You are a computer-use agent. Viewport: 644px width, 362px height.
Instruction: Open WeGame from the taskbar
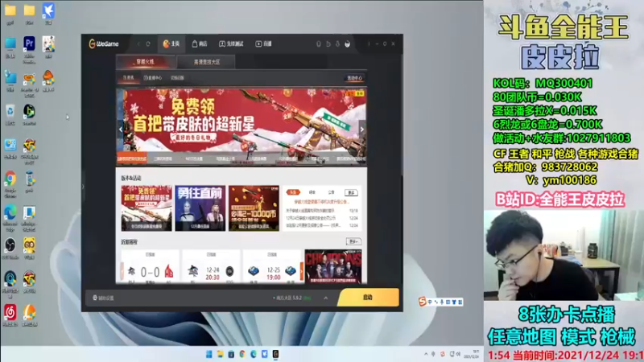point(275,354)
